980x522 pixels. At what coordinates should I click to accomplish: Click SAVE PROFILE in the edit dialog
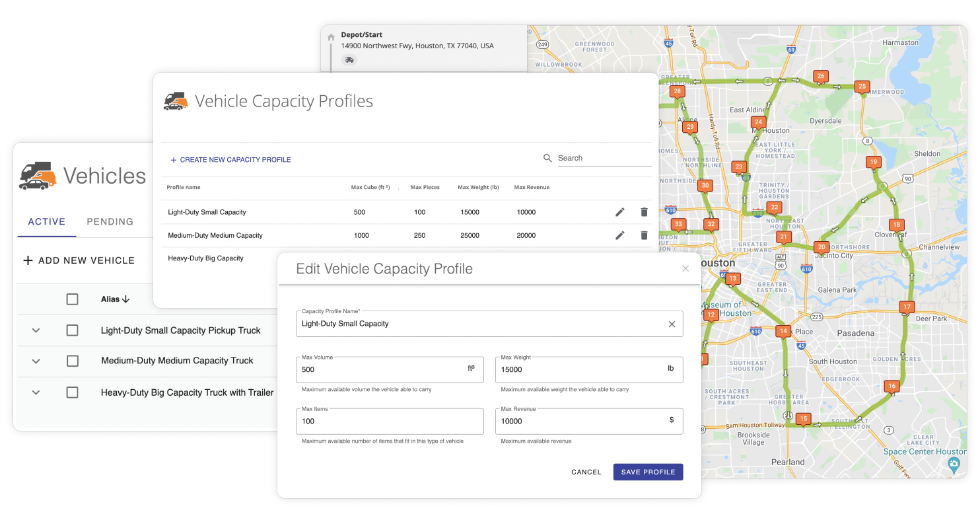point(648,472)
